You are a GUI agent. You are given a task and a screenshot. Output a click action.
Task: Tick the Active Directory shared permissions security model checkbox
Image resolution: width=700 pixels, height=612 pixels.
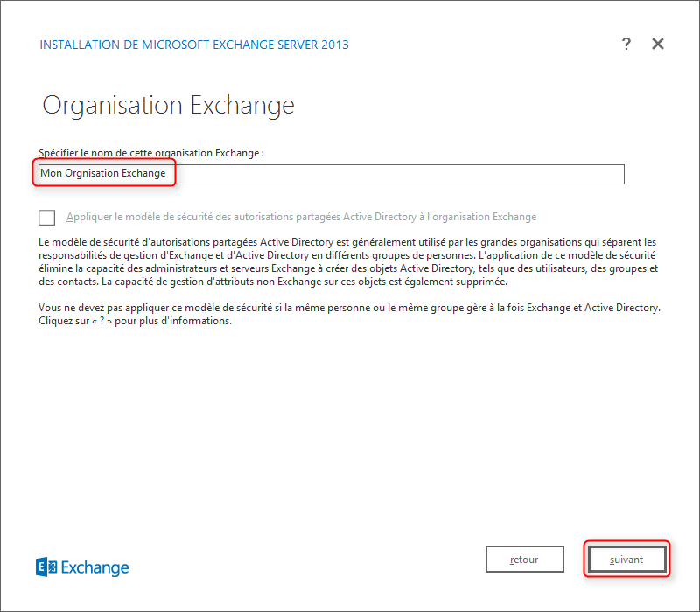tap(47, 217)
